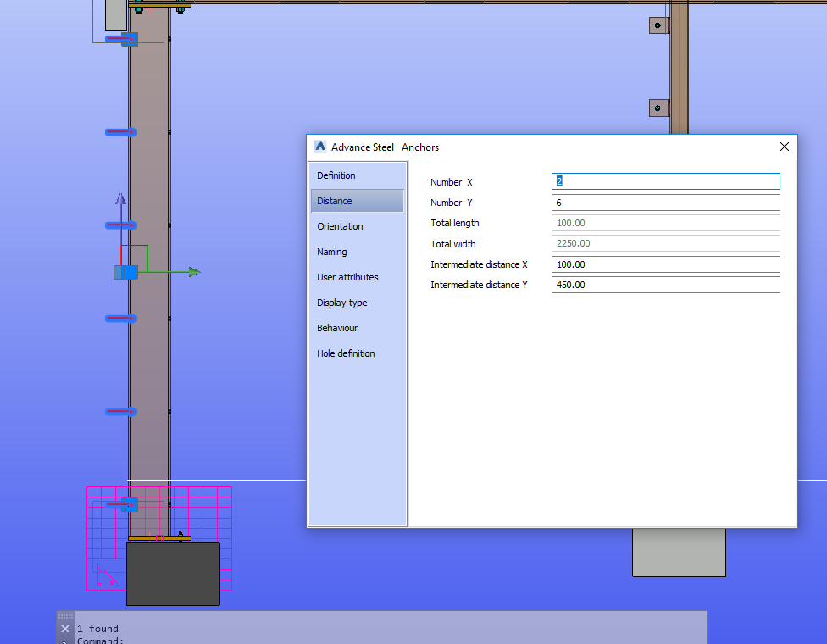Open the Hole definition tab
This screenshot has width=827, height=644.
[x=358, y=353]
